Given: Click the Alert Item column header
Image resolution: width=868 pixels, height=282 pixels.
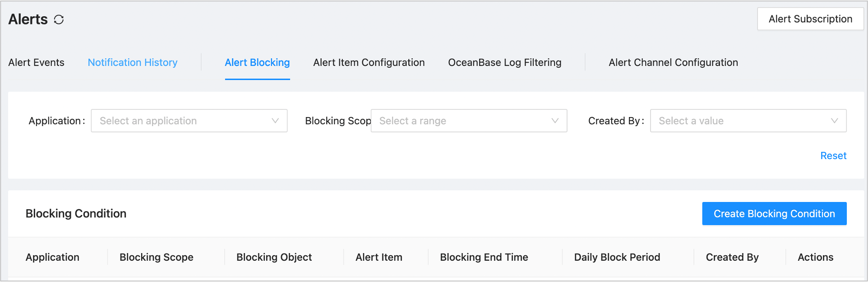Looking at the screenshot, I should [x=379, y=257].
